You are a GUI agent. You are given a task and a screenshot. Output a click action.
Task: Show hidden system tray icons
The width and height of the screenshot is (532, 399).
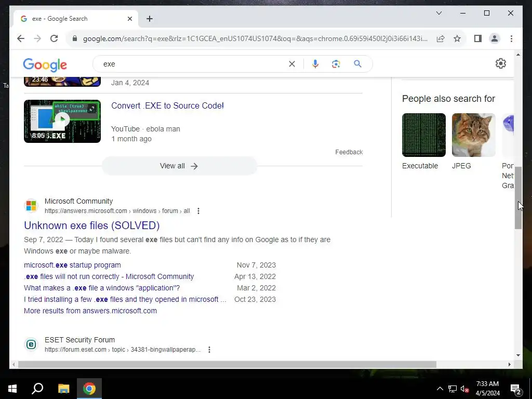pos(440,389)
